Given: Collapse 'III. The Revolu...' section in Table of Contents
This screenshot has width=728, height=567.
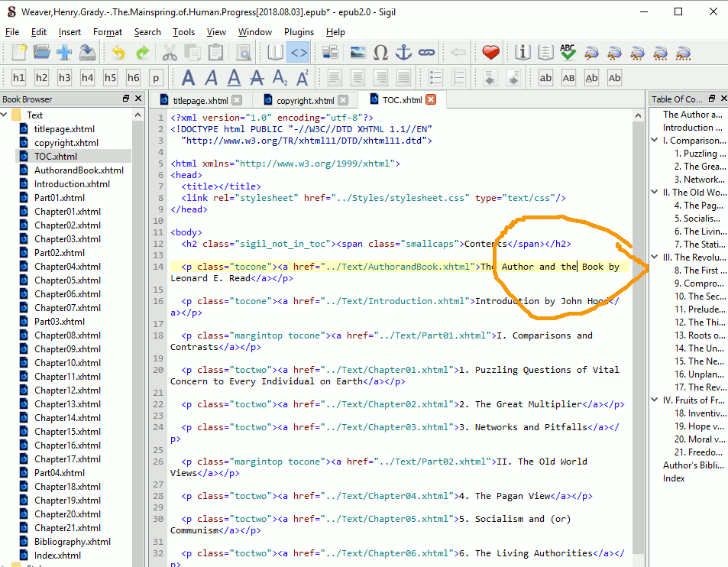Looking at the screenshot, I should [x=655, y=258].
